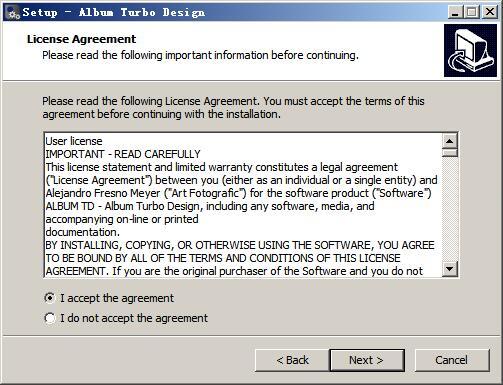Click the Setup gear icon in title bar
503x385 pixels.
(x=14, y=13)
